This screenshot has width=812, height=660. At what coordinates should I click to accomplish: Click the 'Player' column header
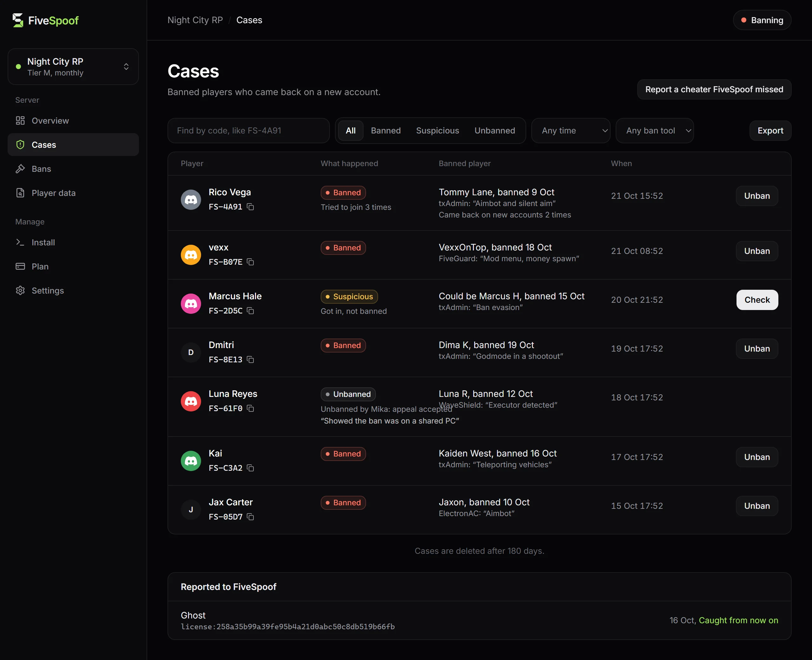(x=192, y=164)
